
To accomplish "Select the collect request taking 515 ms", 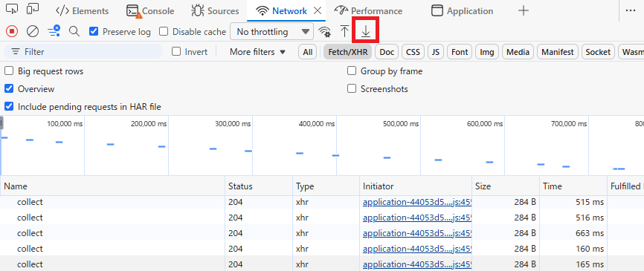I will [x=322, y=202].
